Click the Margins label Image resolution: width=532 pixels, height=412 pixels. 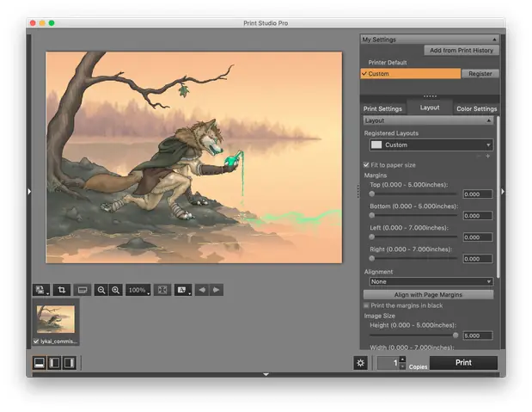point(376,175)
